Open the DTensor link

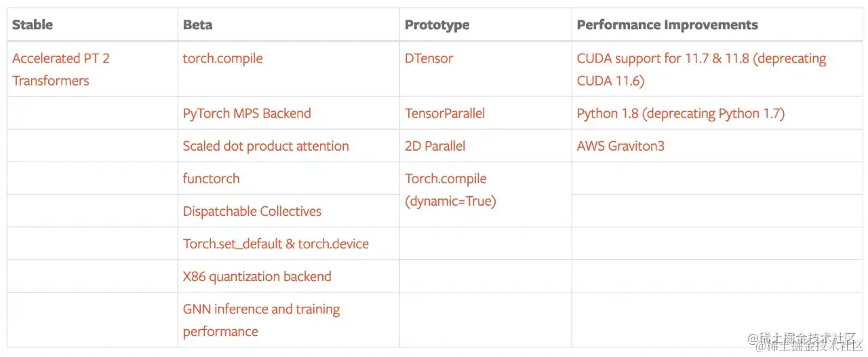pos(429,58)
